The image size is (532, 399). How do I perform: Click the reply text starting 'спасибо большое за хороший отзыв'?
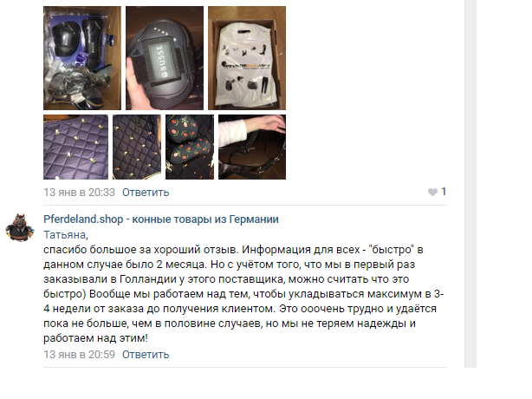(243, 294)
